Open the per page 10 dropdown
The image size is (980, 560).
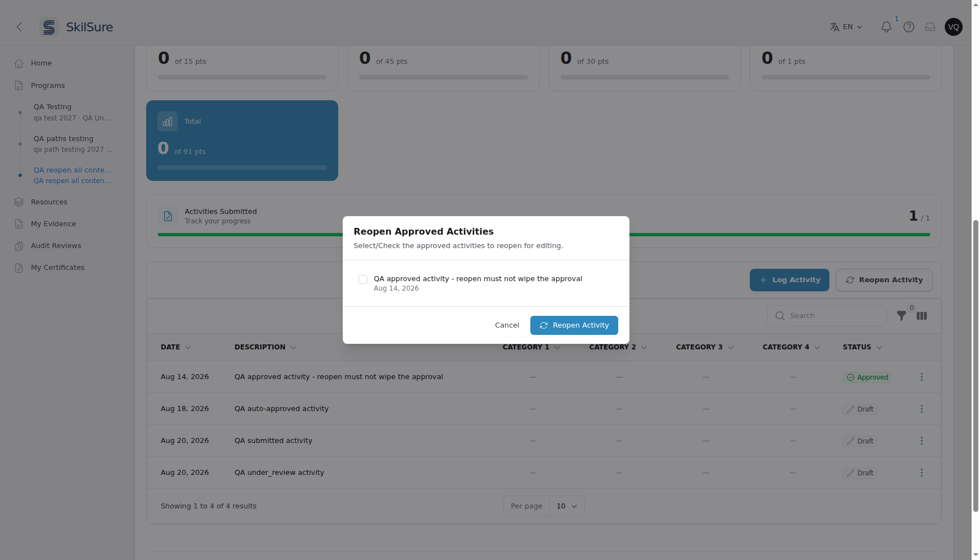pos(567,506)
